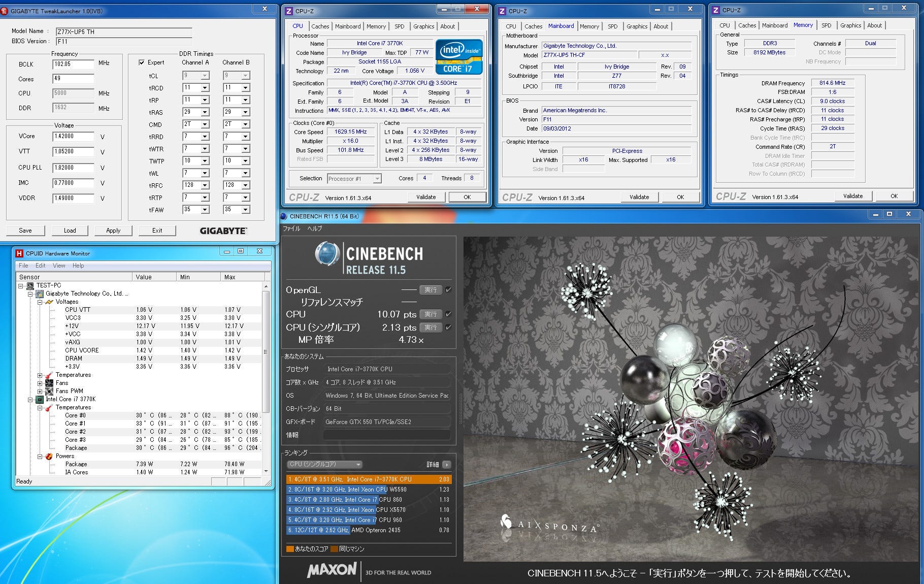
Task: Open the tFAW Channel B dropdown
Action: click(246, 210)
